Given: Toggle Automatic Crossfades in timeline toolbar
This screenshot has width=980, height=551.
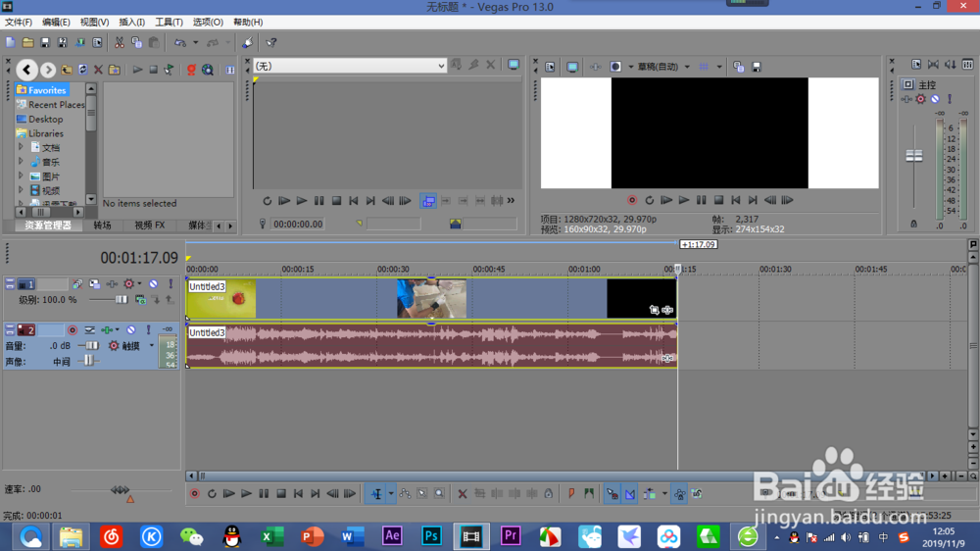Looking at the screenshot, I should 630,493.
